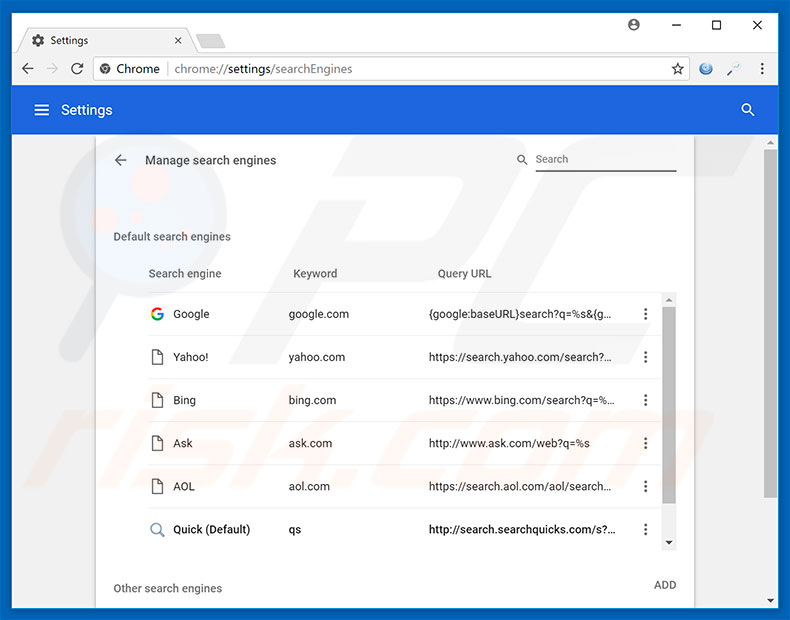Click the page icon next to Yahoo!
Image resolution: width=790 pixels, height=620 pixels.
[157, 357]
